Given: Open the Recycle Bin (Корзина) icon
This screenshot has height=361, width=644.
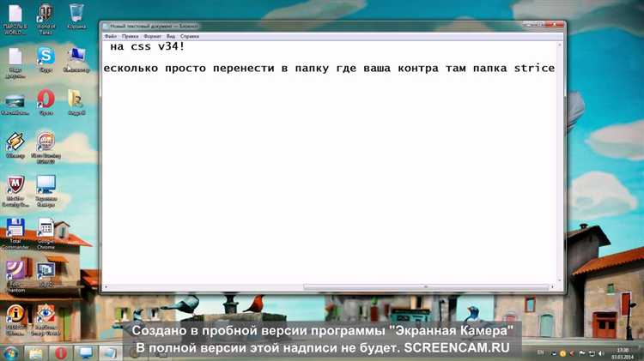Looking at the screenshot, I should 76,15.
